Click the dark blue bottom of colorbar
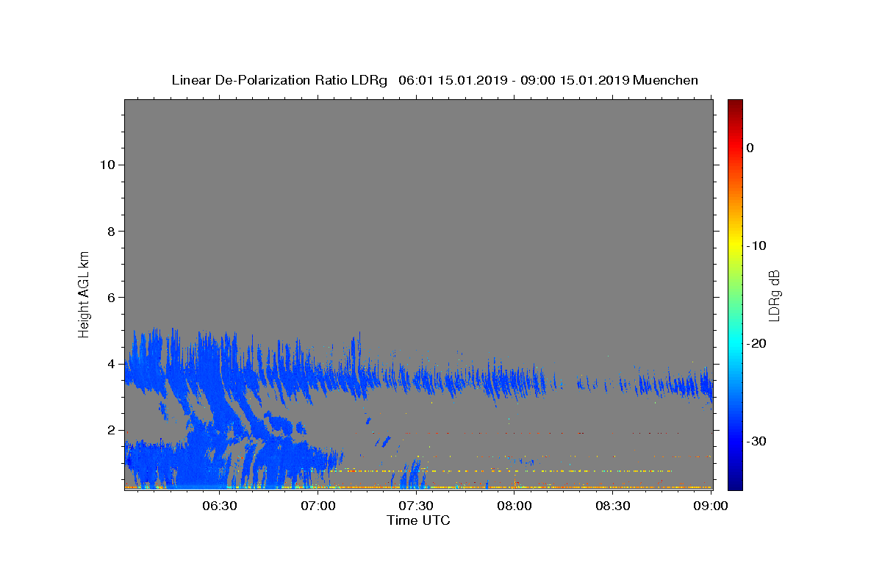The image size is (882, 588). [x=735, y=484]
